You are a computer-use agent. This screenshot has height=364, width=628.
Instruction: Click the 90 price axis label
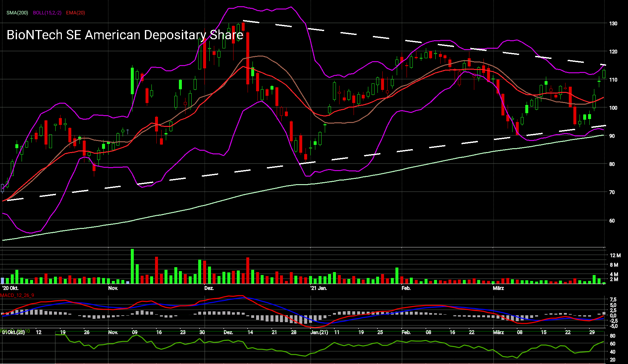pos(612,136)
